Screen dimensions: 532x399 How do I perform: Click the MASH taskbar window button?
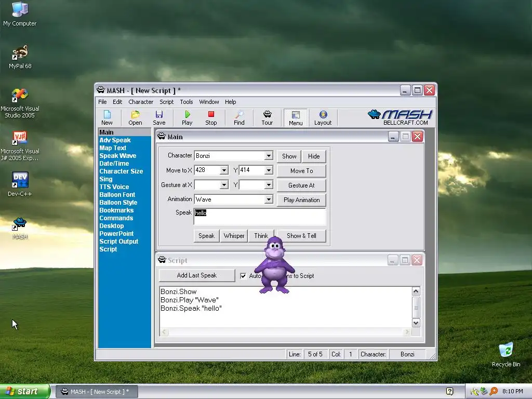(96, 392)
